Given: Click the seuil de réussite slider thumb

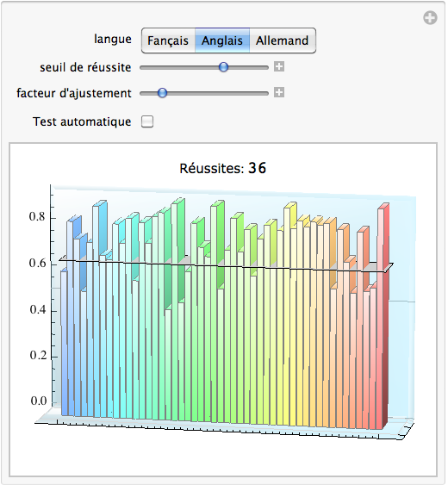Looking at the screenshot, I should 223,67.
